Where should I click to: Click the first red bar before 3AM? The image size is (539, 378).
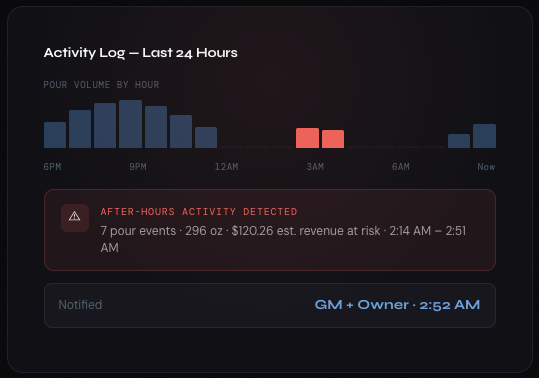click(307, 138)
